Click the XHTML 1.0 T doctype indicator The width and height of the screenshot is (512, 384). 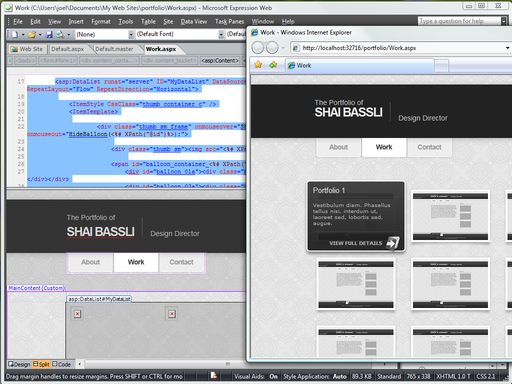[453, 376]
